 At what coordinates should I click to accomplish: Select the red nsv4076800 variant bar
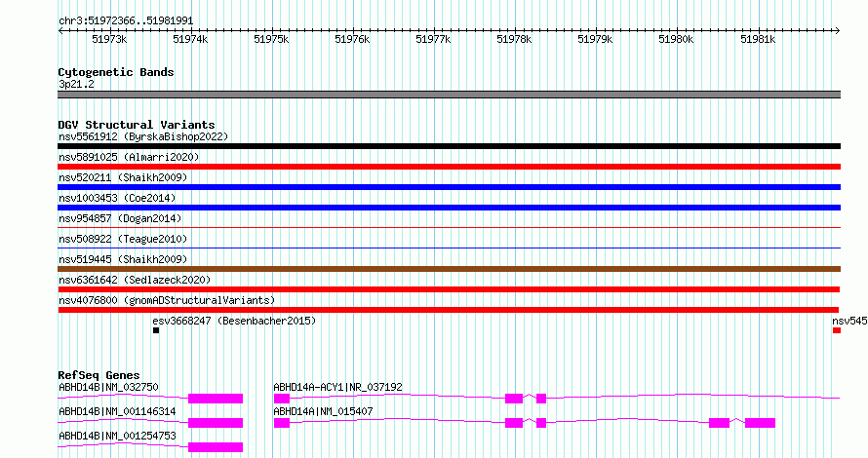click(x=449, y=310)
